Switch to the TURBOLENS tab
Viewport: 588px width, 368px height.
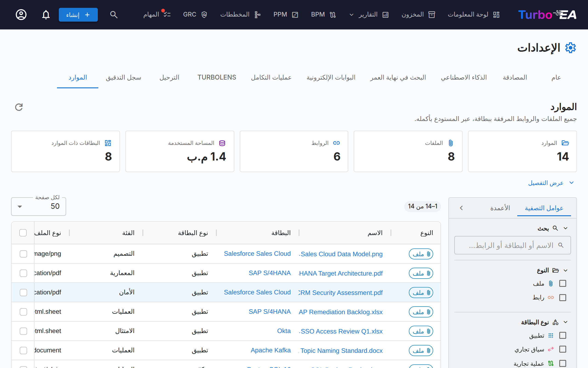[217, 78]
